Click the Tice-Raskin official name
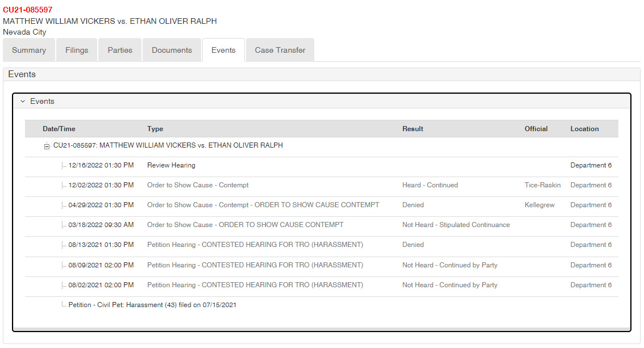 [x=543, y=185]
